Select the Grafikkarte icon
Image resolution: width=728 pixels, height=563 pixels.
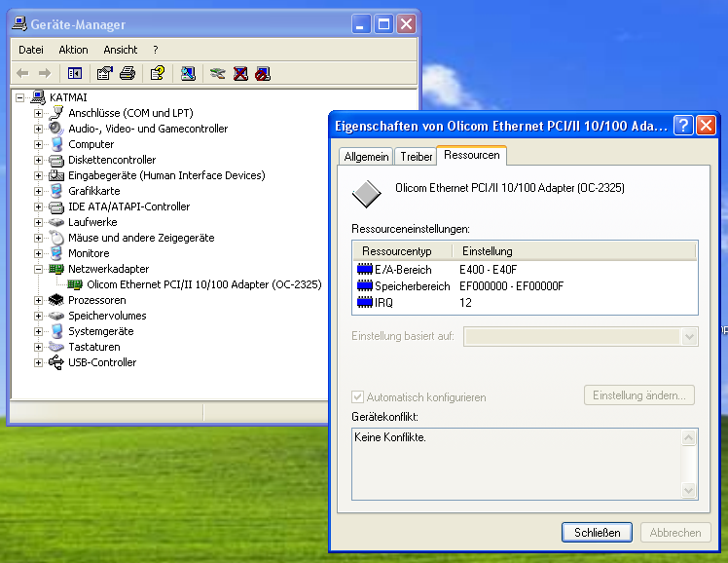pos(56,191)
